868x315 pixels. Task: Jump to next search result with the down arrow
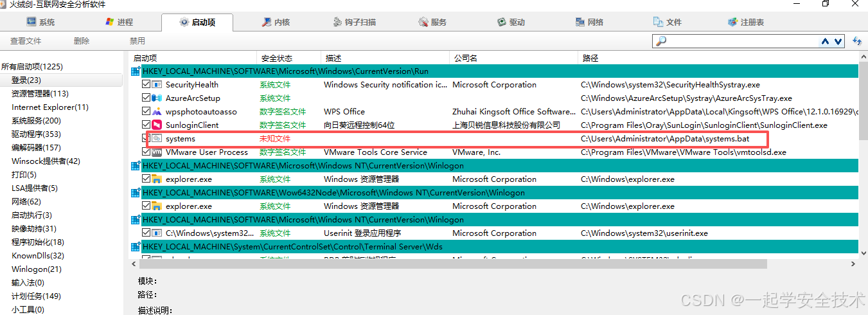click(838, 41)
